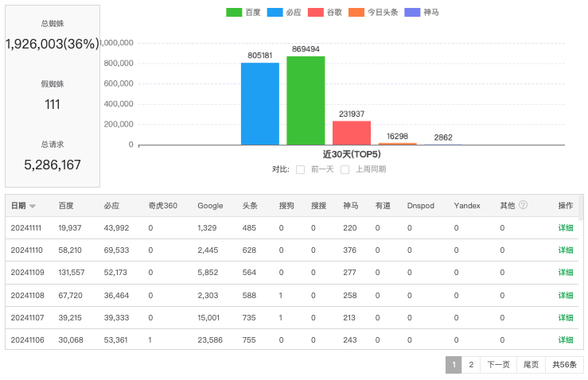The image size is (588, 380).
Task: Open 详细 link for 20241107 row
Action: click(x=565, y=318)
